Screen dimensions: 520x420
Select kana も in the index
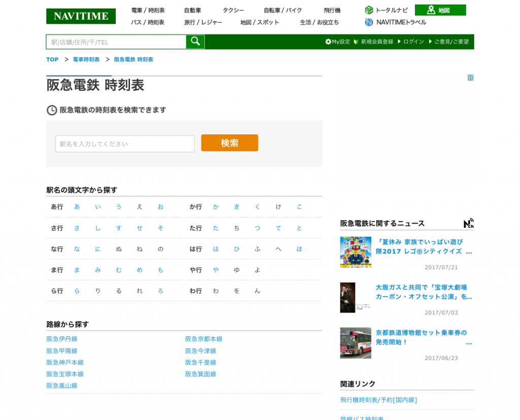[160, 270]
